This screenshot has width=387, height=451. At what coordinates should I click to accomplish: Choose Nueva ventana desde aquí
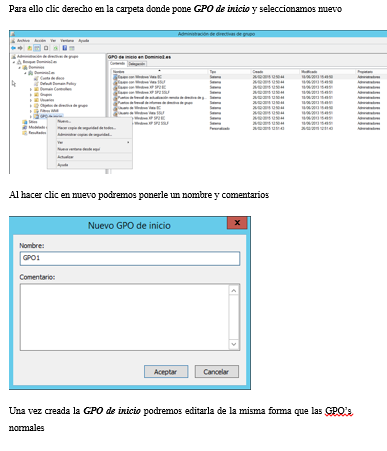[x=90, y=149]
